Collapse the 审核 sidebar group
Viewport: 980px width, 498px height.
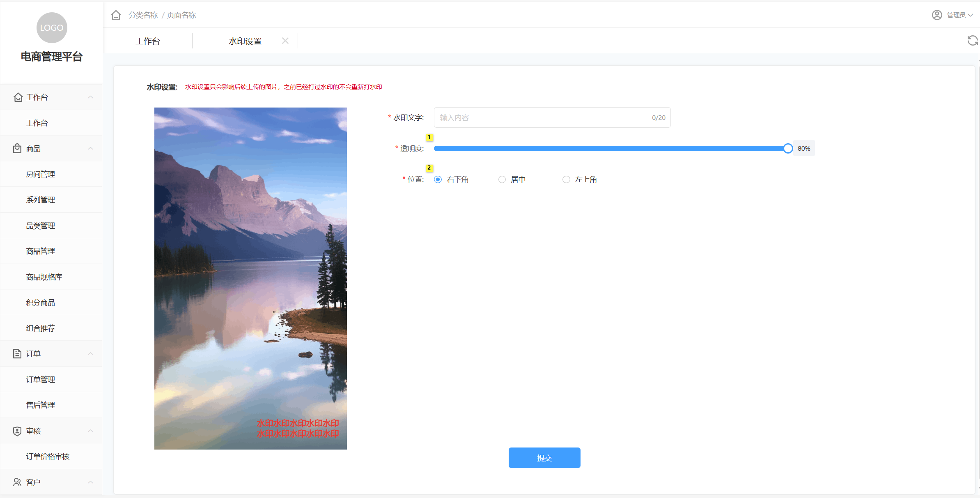pos(91,431)
